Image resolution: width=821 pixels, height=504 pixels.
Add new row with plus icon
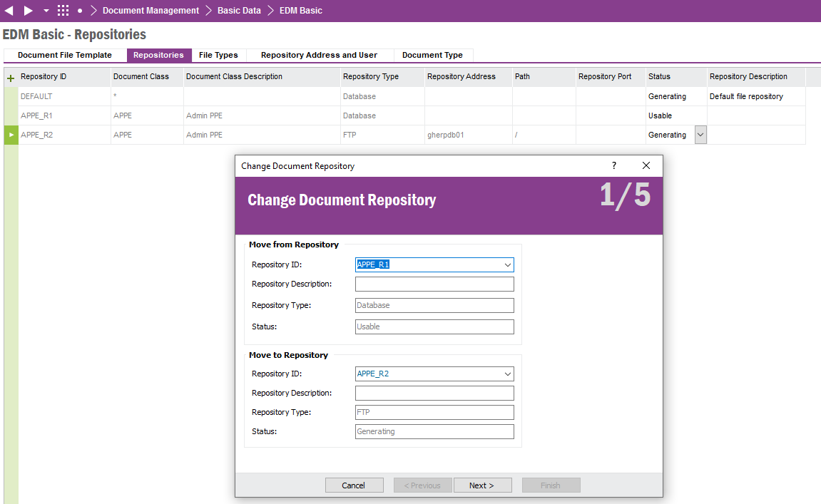click(11, 78)
